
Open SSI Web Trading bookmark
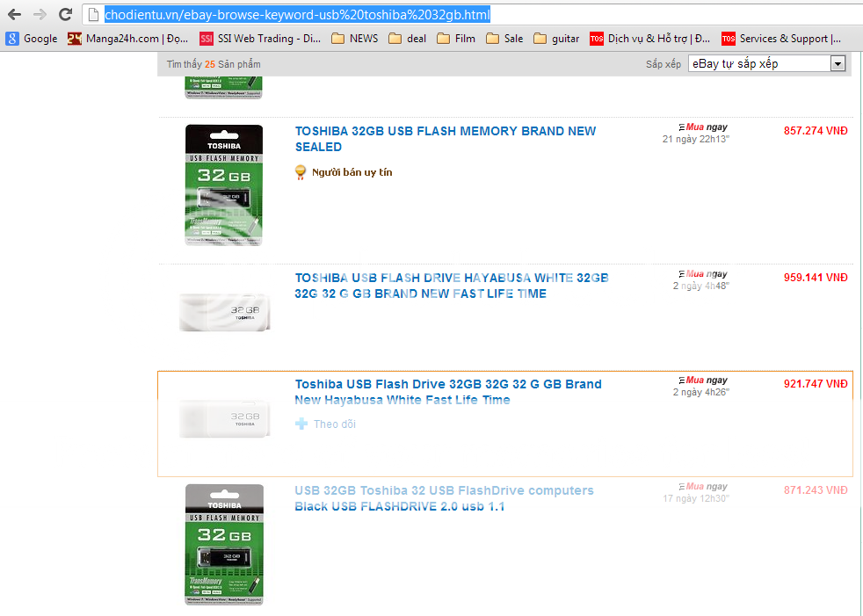(260, 39)
